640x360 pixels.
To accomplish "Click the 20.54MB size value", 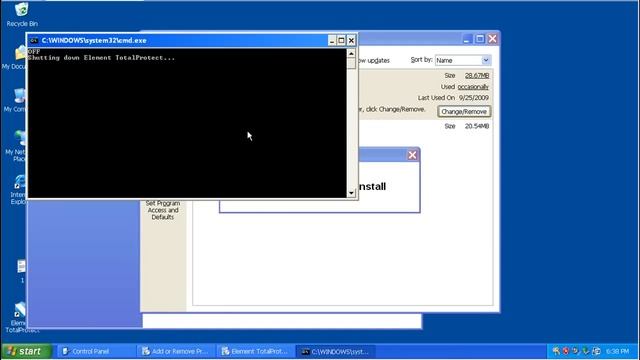I will coord(477,126).
